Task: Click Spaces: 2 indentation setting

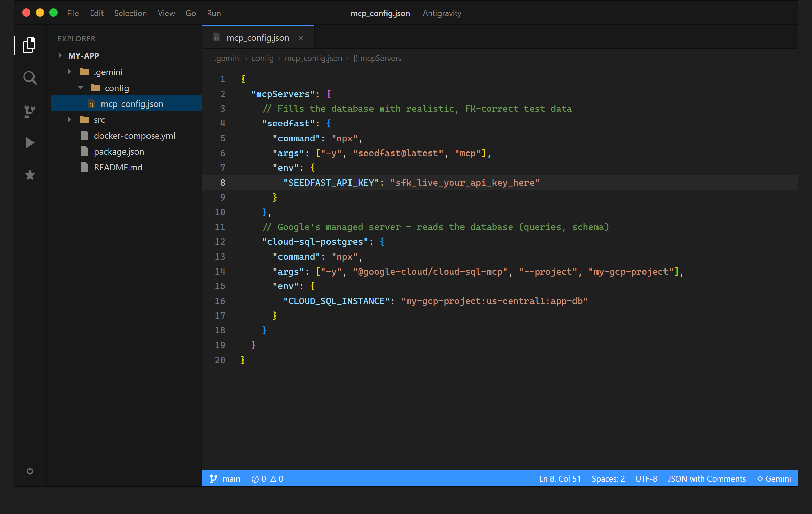Action: coord(608,478)
